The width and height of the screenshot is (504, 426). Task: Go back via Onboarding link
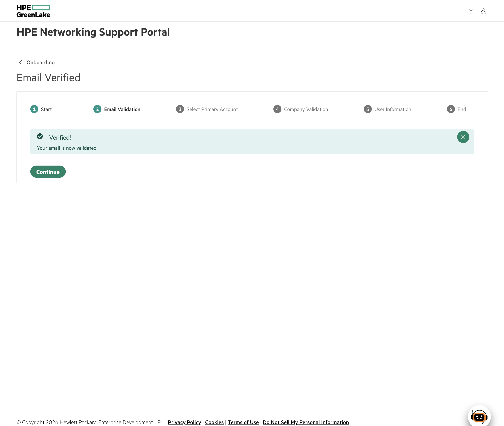point(41,62)
